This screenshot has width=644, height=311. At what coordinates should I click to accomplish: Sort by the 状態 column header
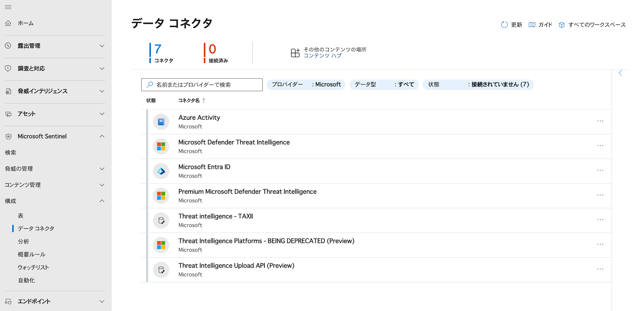[x=151, y=101]
